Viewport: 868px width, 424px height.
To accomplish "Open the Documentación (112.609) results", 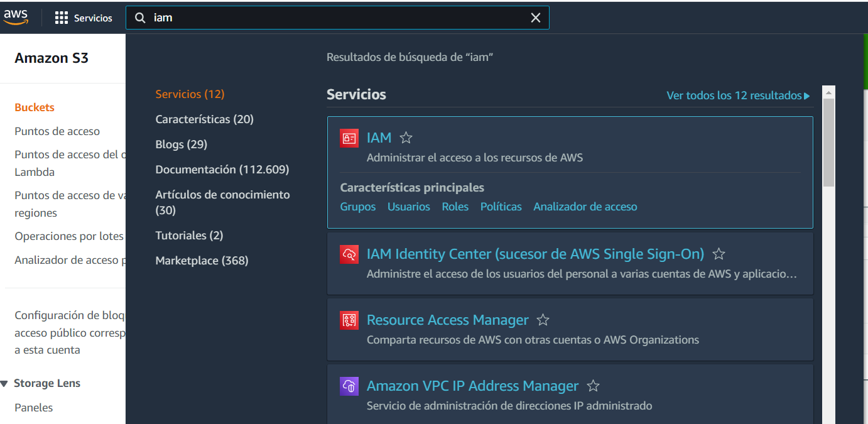I will point(222,169).
